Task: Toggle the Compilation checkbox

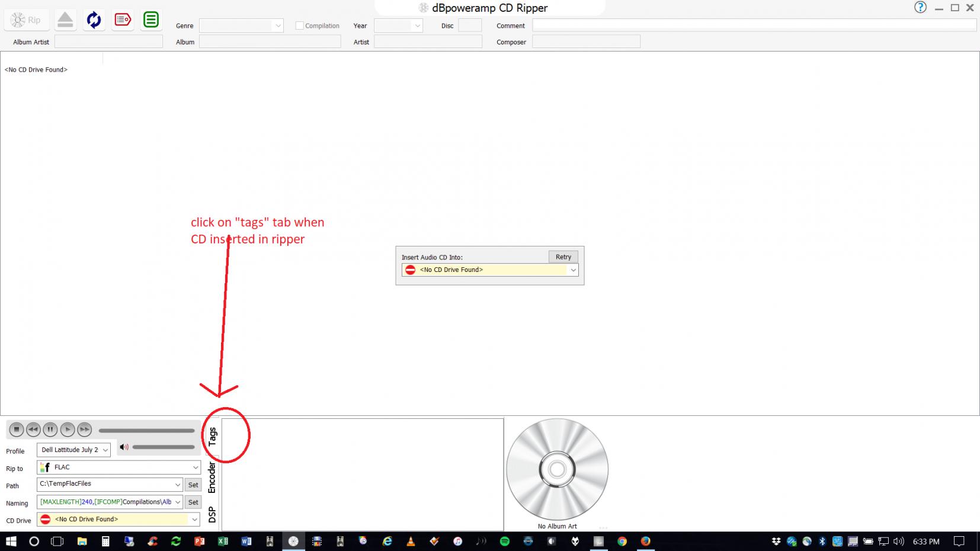Action: [300, 25]
